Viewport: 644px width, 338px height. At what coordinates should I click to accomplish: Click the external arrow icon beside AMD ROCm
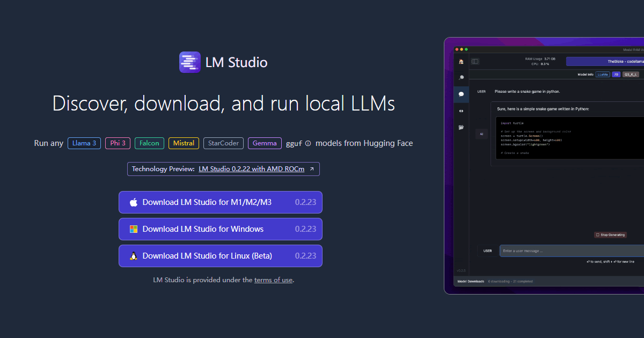tap(312, 169)
